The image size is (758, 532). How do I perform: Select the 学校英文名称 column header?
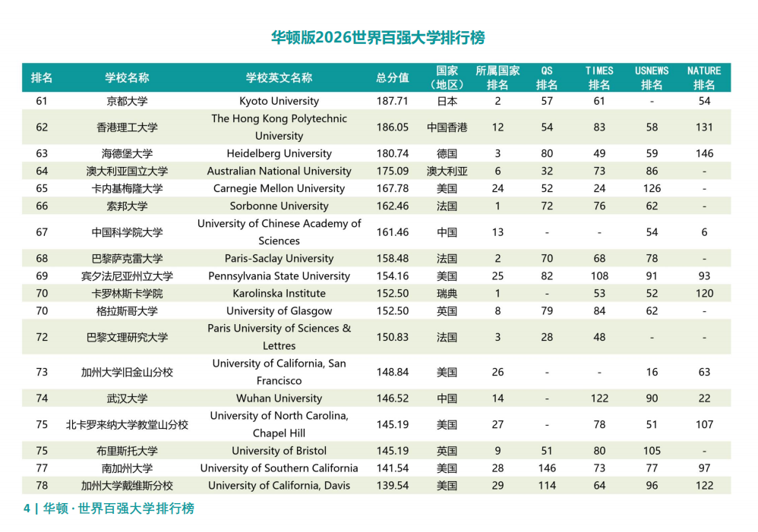coord(279,77)
